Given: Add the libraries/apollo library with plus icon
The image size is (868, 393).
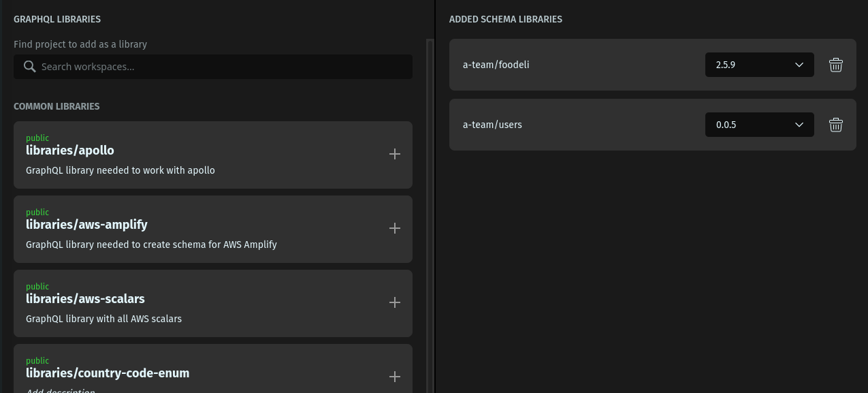Looking at the screenshot, I should coord(394,154).
